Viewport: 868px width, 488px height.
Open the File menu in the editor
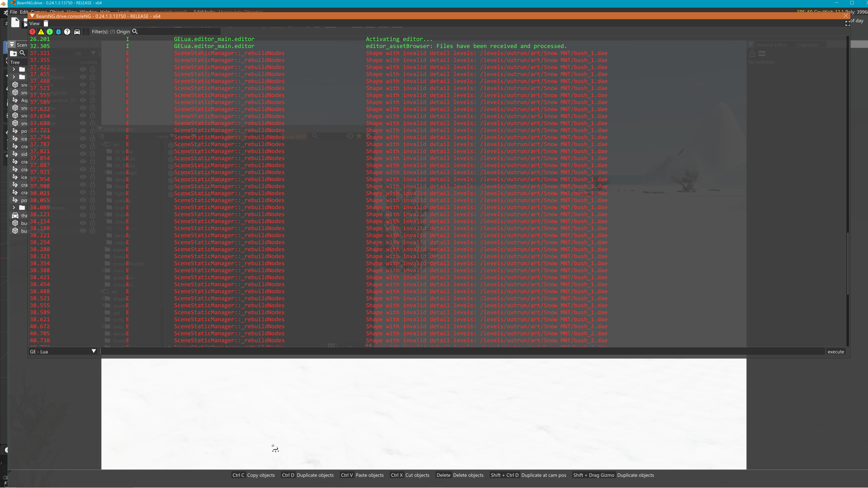14,12
